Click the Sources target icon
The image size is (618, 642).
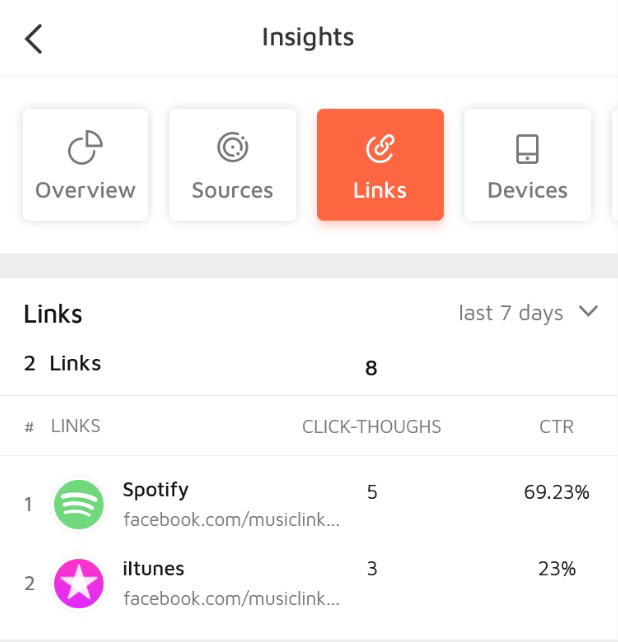coord(232,148)
